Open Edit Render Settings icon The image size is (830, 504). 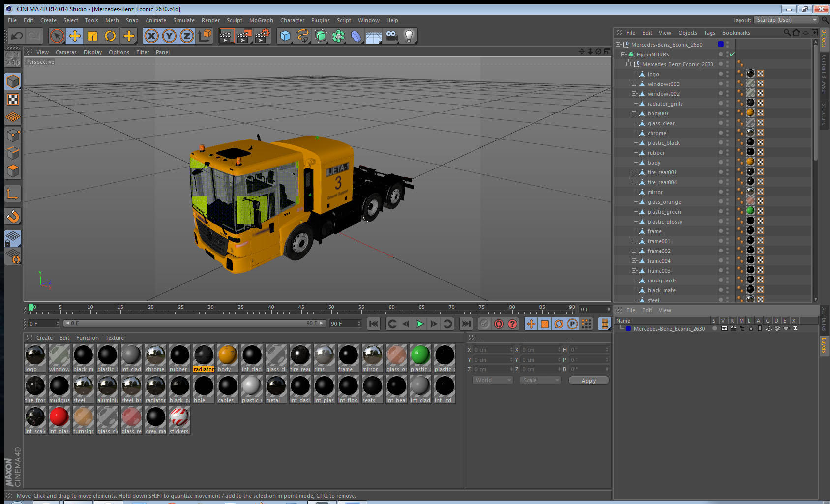262,36
